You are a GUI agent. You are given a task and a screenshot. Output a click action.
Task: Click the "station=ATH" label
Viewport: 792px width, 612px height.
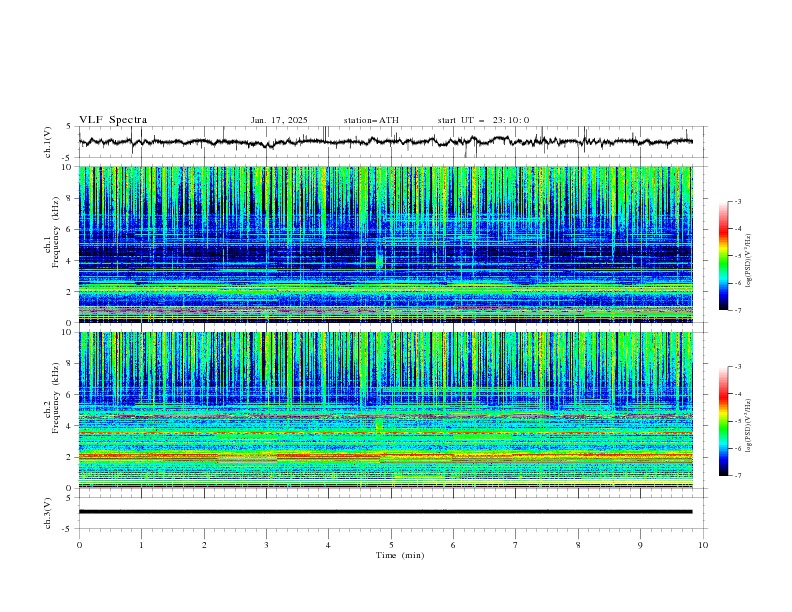[x=371, y=120]
